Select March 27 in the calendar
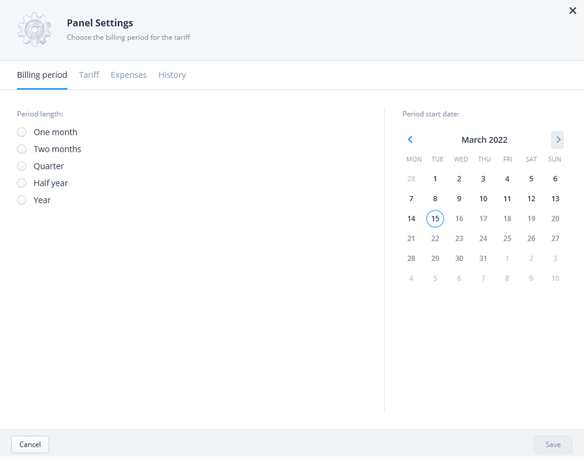 pos(555,238)
